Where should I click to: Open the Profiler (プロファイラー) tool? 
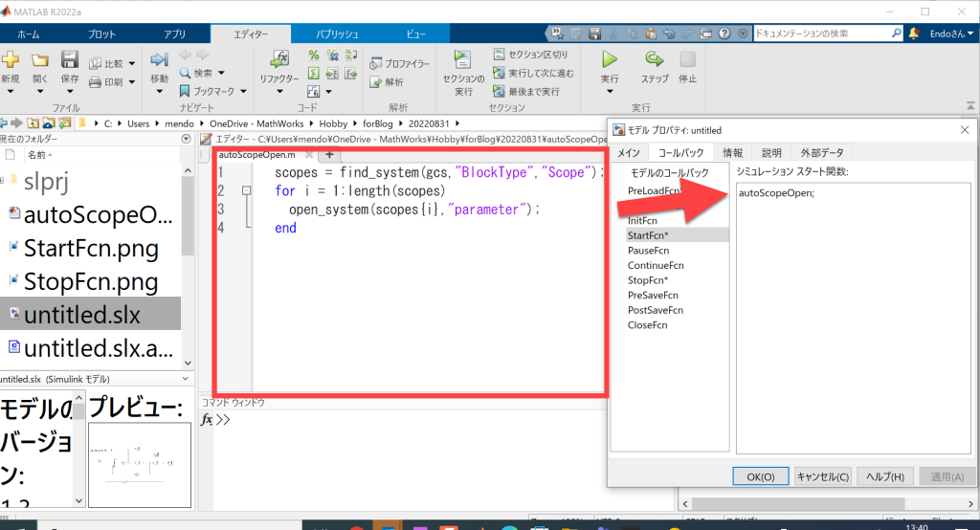point(400,63)
